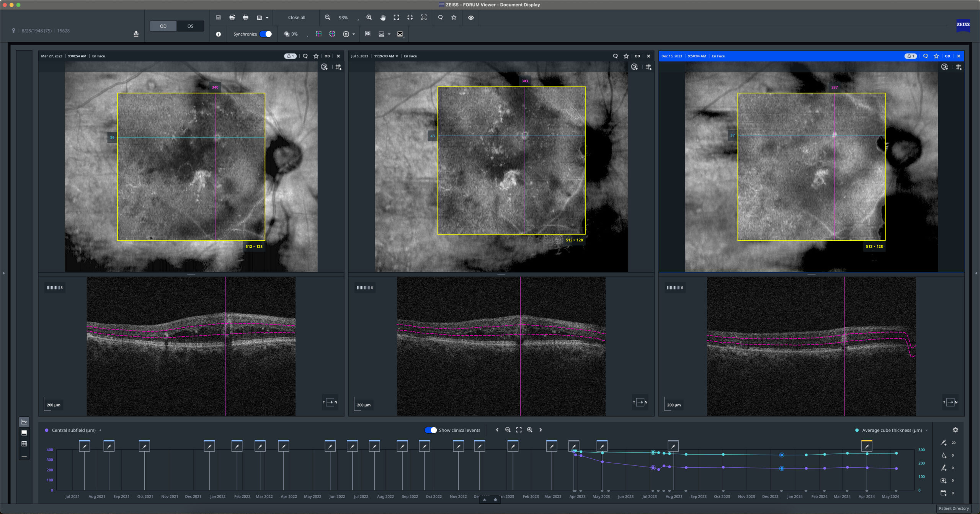This screenshot has height=514, width=980.
Task: Click the export/share patient icon
Action: (136, 34)
